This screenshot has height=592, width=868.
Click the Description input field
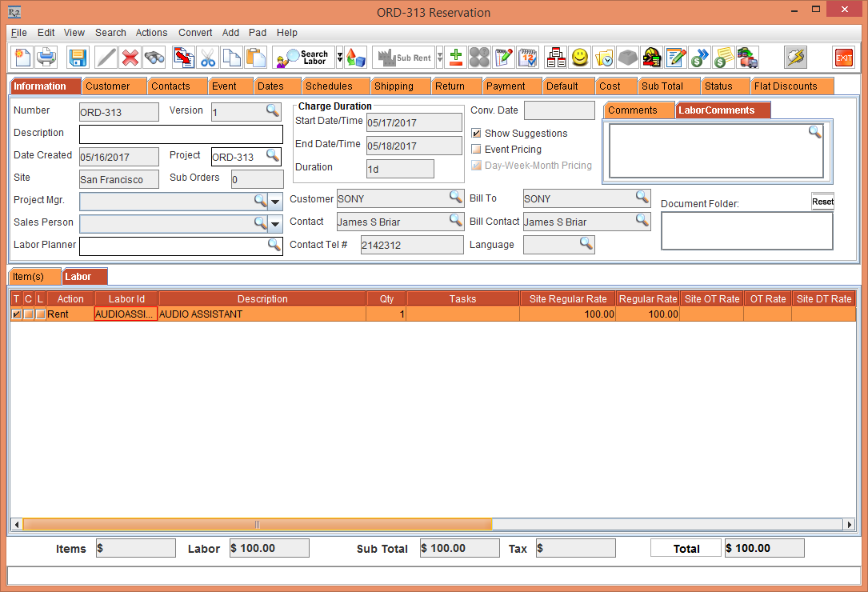point(181,134)
